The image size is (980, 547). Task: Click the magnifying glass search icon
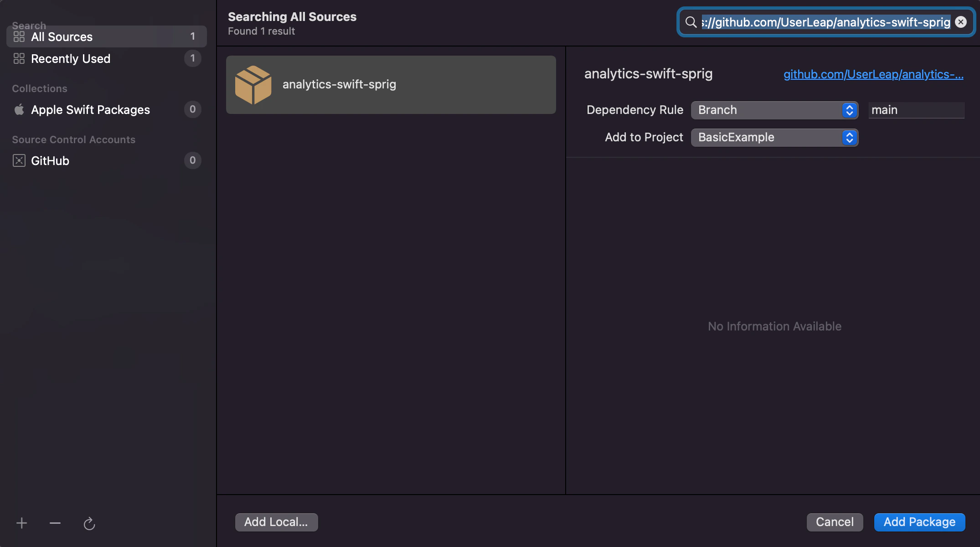pos(691,22)
